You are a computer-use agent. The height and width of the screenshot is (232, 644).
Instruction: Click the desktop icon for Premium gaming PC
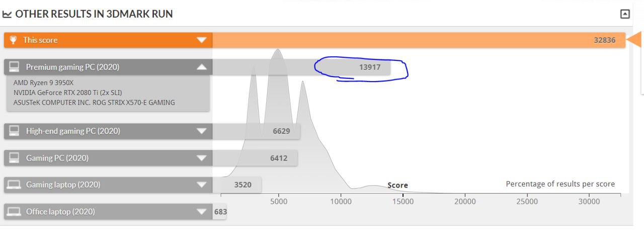tap(14, 67)
